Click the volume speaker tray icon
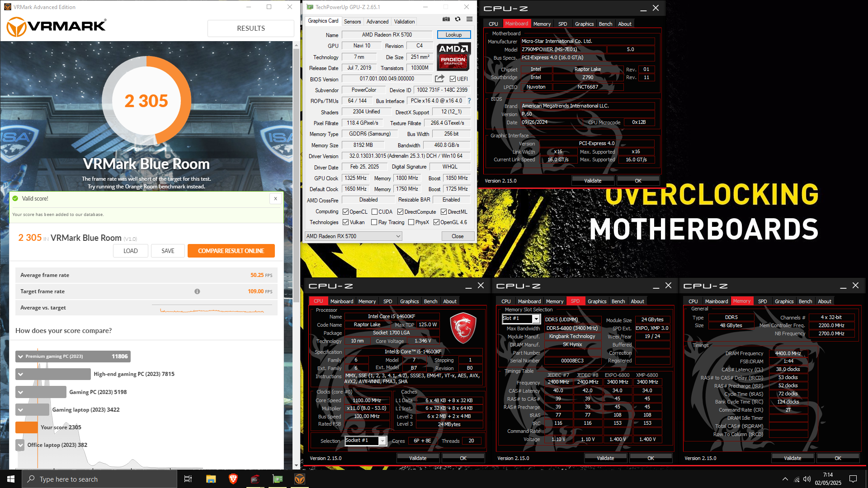 point(807,479)
